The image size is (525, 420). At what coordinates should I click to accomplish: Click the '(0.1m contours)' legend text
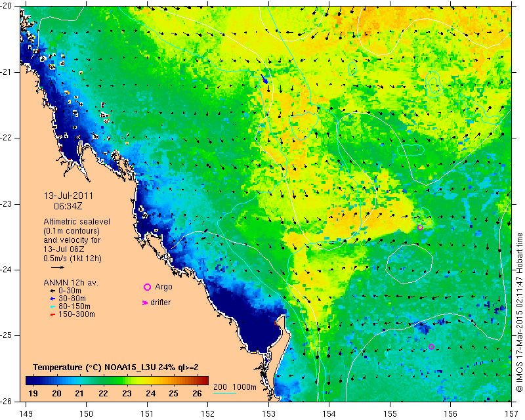pyautogui.click(x=72, y=231)
